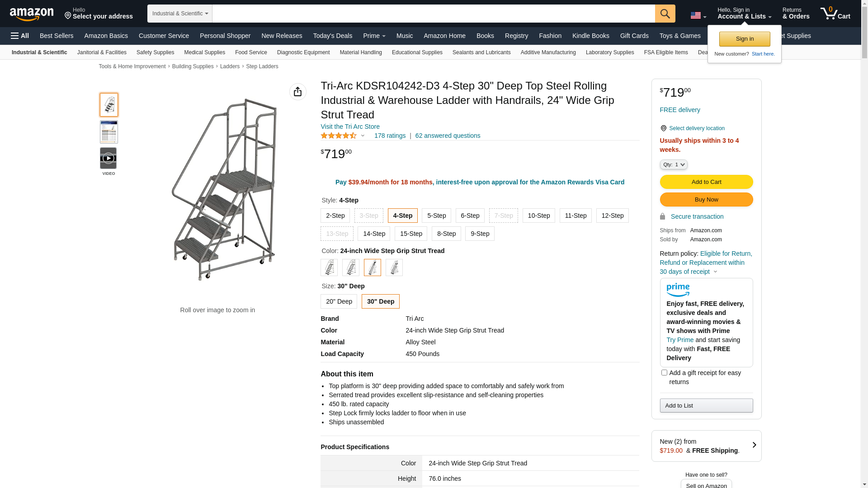Open the Visit the Tri Arc Store link

pos(350,127)
